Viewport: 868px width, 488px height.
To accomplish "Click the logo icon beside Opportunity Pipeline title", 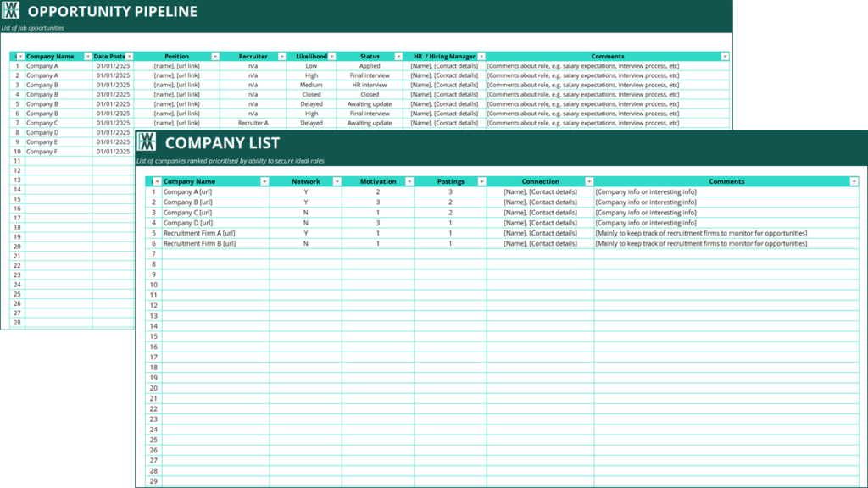I will click(10, 11).
